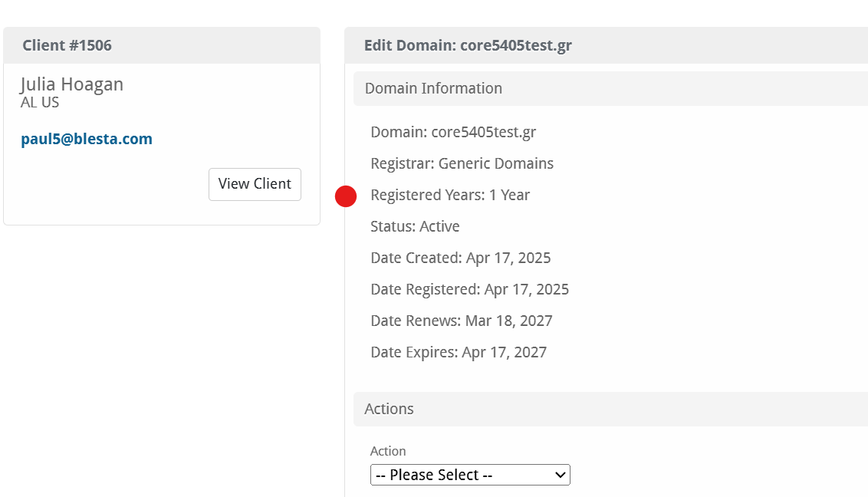The height and width of the screenshot is (497, 868).
Task: Click the Status: Active text
Action: [x=415, y=226]
